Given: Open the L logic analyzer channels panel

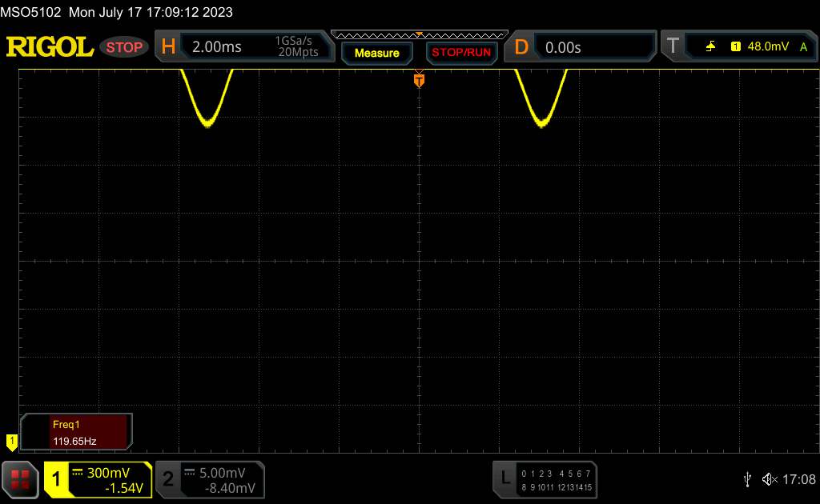Looking at the screenshot, I should coord(546,479).
